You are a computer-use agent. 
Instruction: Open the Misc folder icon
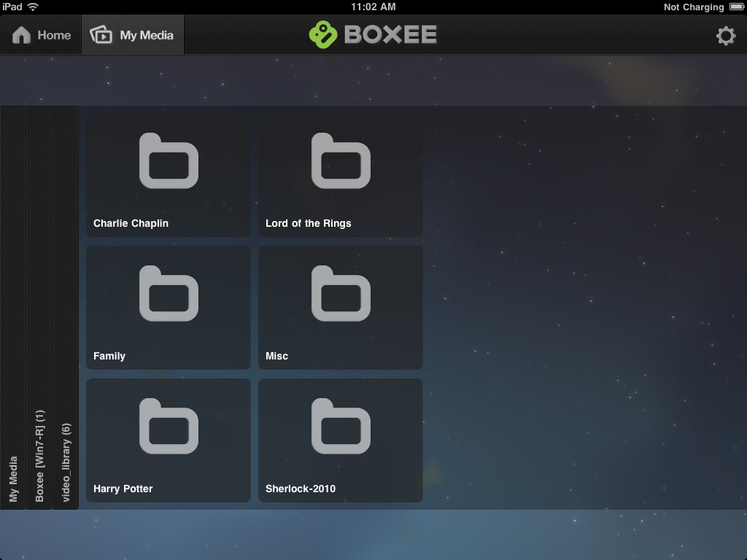pos(341,293)
